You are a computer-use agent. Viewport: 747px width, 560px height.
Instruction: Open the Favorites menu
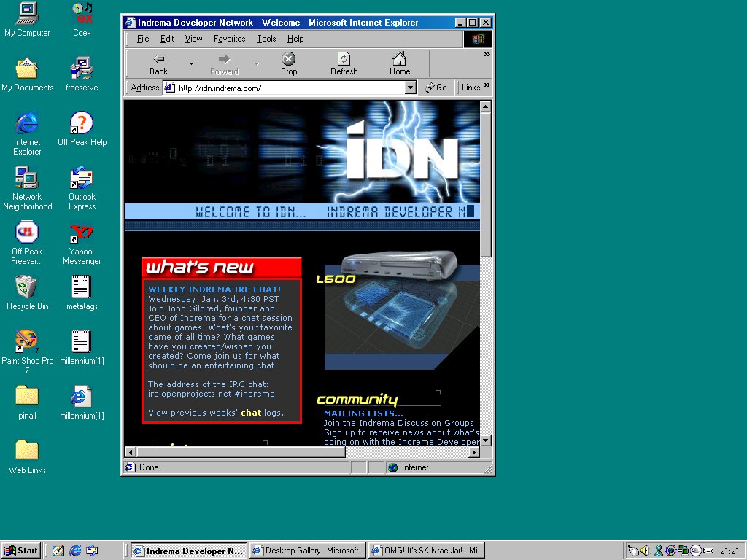[229, 39]
